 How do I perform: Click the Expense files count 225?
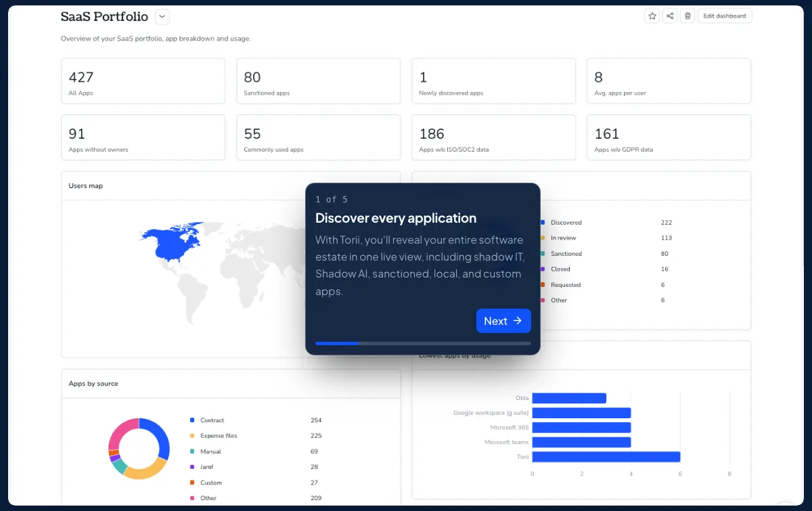[316, 436]
